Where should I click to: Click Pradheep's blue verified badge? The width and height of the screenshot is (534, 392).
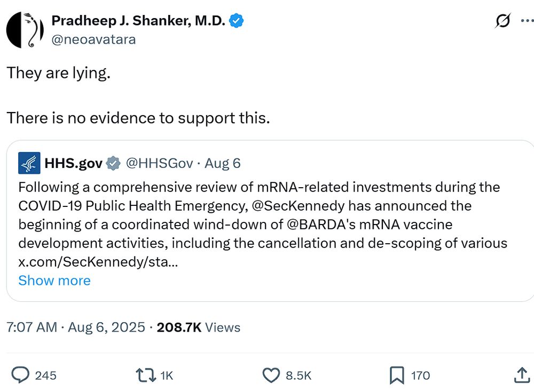pyautogui.click(x=237, y=21)
